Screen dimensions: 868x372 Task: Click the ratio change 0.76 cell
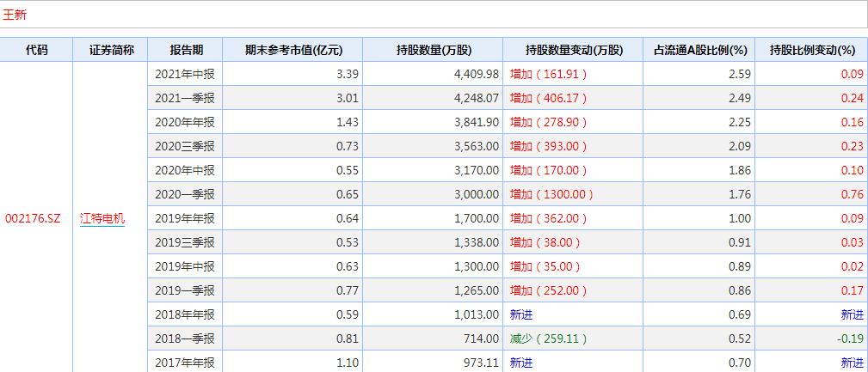[811, 194]
